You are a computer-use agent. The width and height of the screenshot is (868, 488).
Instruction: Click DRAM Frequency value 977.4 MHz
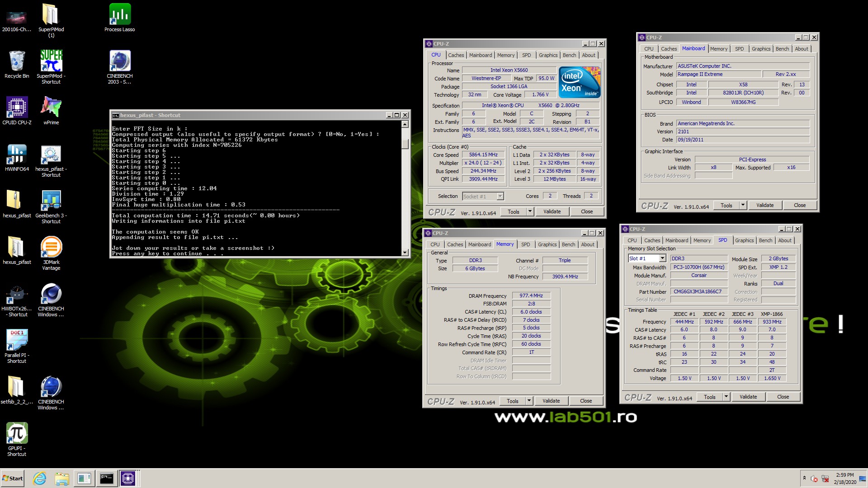click(531, 296)
